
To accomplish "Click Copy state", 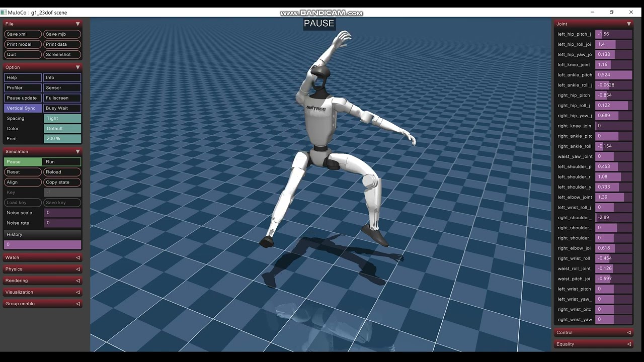I will 62,182.
